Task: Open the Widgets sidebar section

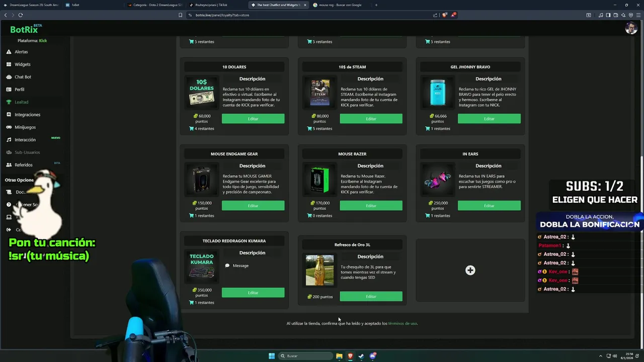Action: click(22, 64)
